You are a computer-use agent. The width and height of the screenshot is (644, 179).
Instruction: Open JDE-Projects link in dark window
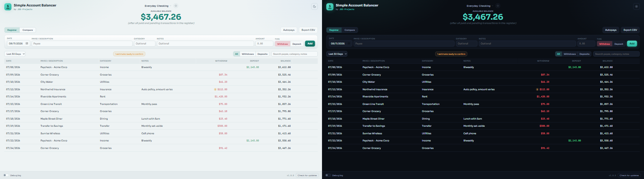pos(347,9)
